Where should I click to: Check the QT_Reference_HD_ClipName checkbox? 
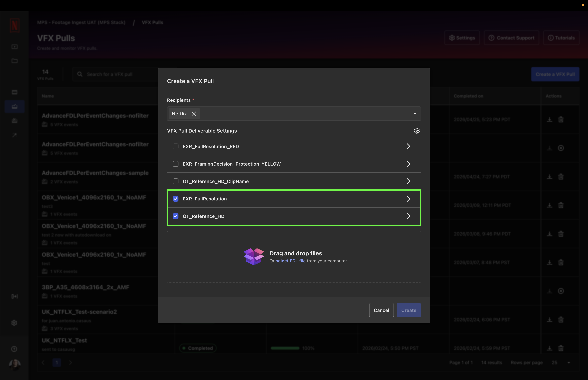[x=175, y=181]
